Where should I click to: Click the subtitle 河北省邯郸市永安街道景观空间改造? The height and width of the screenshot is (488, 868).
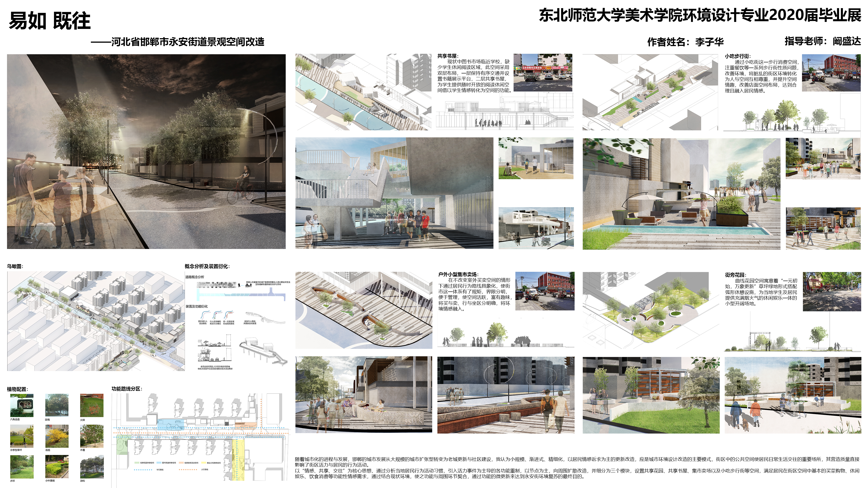click(188, 42)
